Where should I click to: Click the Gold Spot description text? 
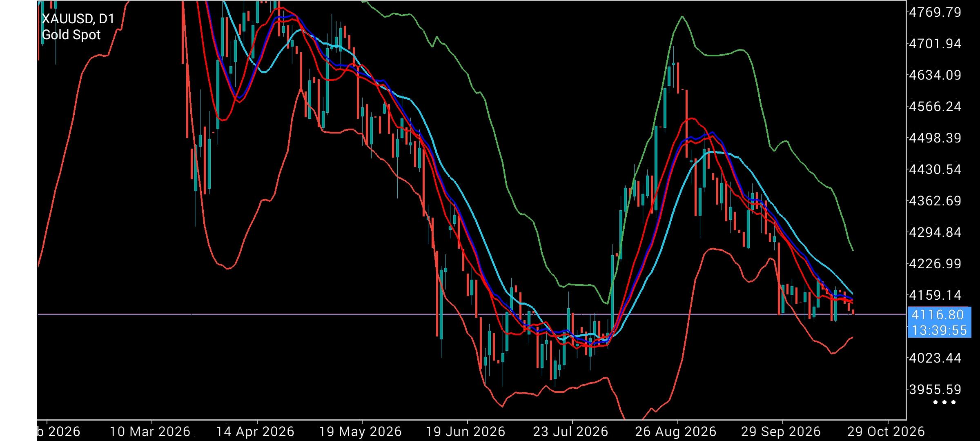click(71, 35)
